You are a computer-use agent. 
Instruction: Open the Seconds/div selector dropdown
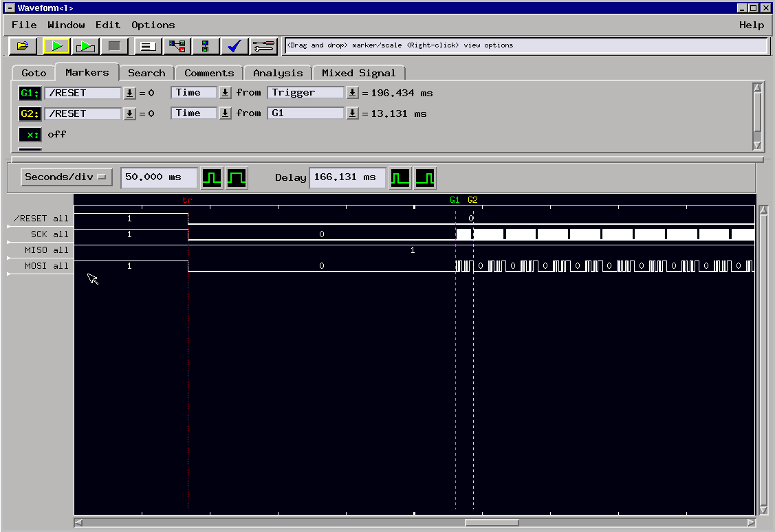(67, 177)
